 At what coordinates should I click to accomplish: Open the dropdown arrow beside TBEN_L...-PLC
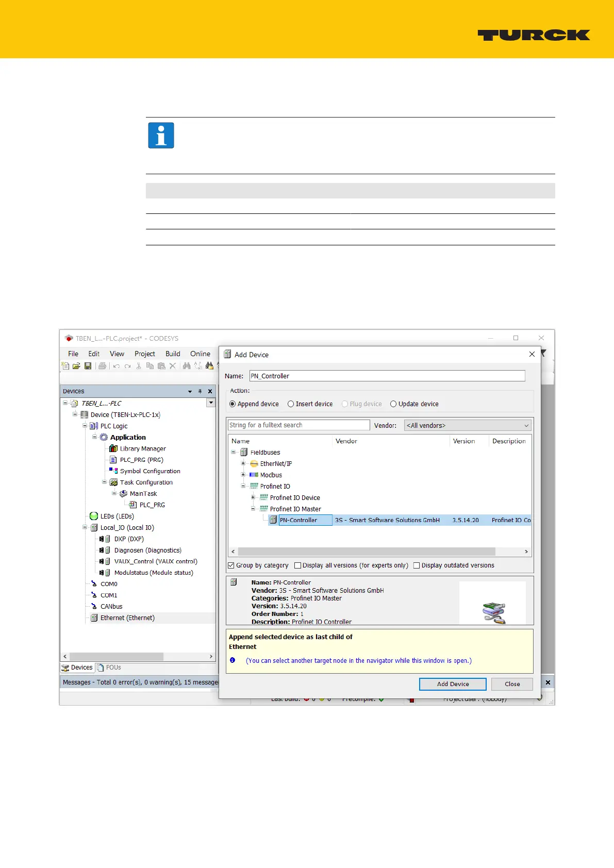pos(211,403)
